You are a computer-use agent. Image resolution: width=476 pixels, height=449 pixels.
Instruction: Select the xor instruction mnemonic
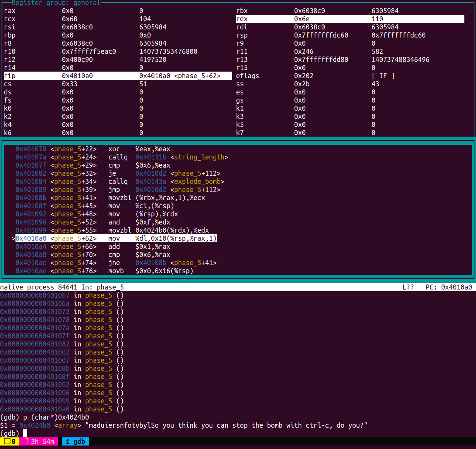click(114, 149)
